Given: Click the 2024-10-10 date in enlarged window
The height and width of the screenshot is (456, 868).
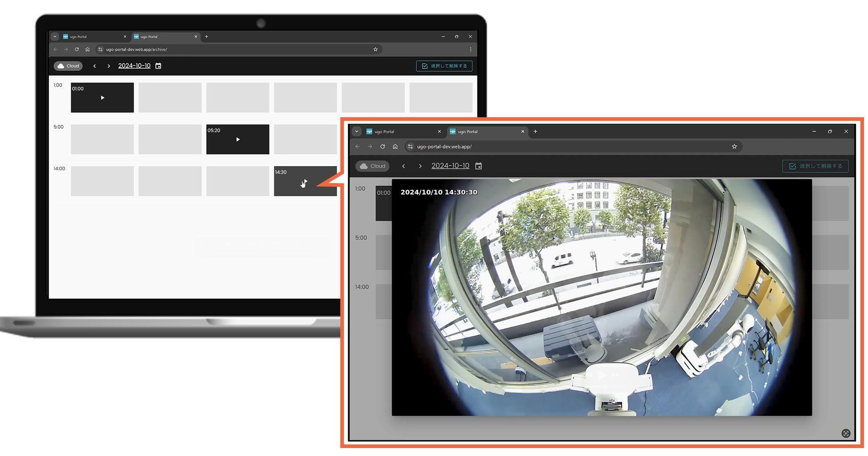Looking at the screenshot, I should 450,166.
